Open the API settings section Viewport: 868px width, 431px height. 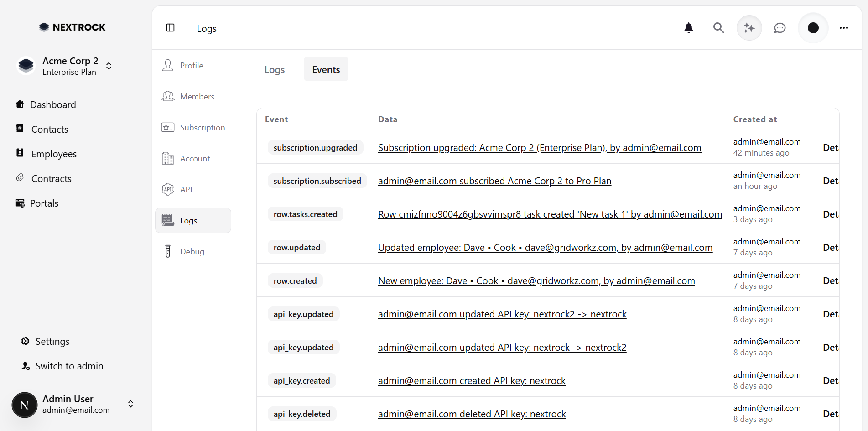[186, 190]
